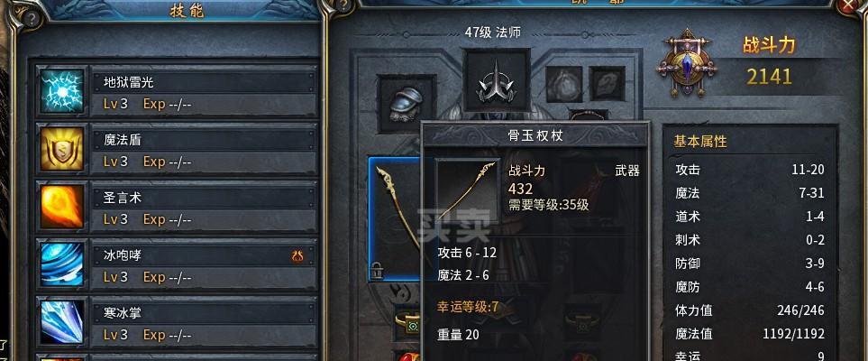Viewport: 868px width, 361px height.
Task: Select the 冰咆哮 blue swirl skill icon
Action: tap(62, 264)
